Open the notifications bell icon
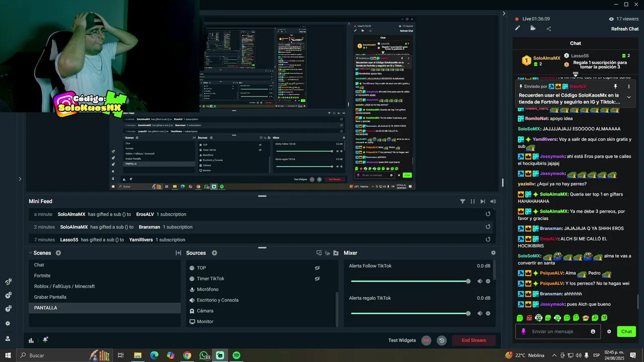The image size is (644, 362). click(x=45, y=340)
